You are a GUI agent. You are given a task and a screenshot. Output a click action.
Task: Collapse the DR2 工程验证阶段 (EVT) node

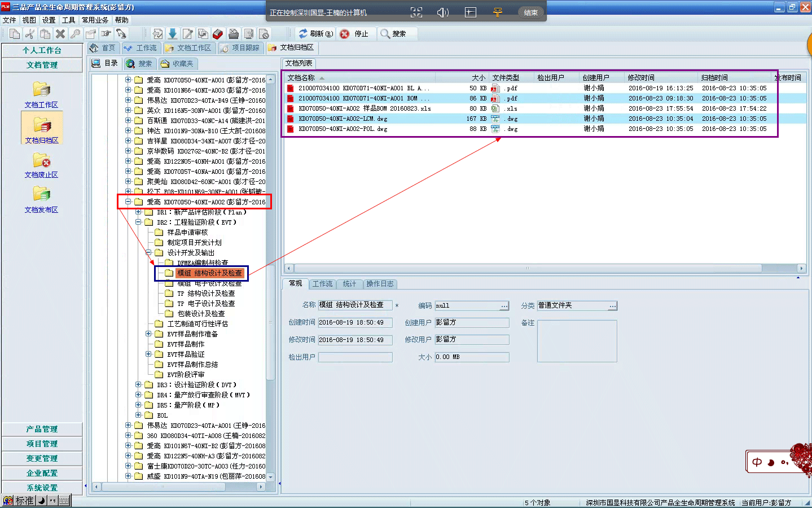[x=138, y=222]
